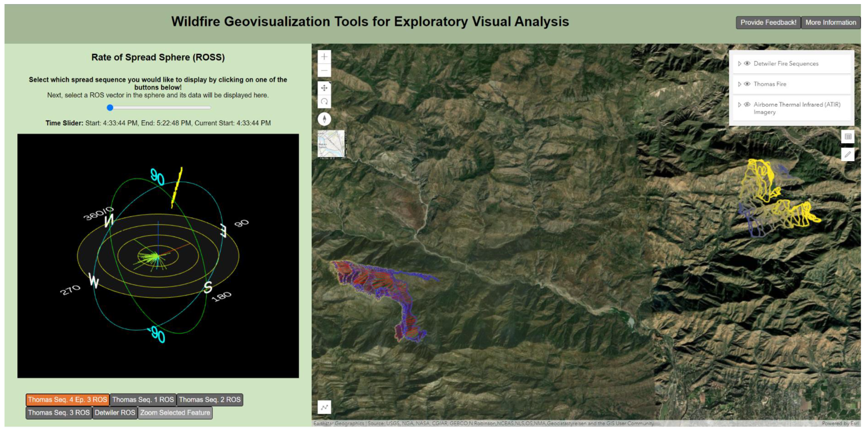The image size is (868, 433).
Task: Click the map zoom in plus icon
Action: click(324, 57)
